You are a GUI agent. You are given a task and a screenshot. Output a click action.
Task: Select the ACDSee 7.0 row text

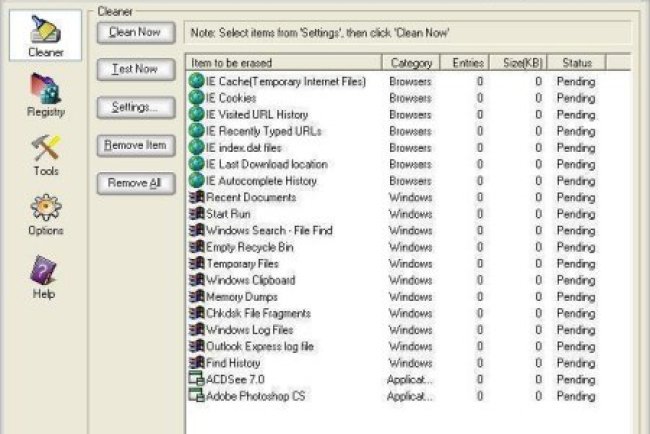235,379
